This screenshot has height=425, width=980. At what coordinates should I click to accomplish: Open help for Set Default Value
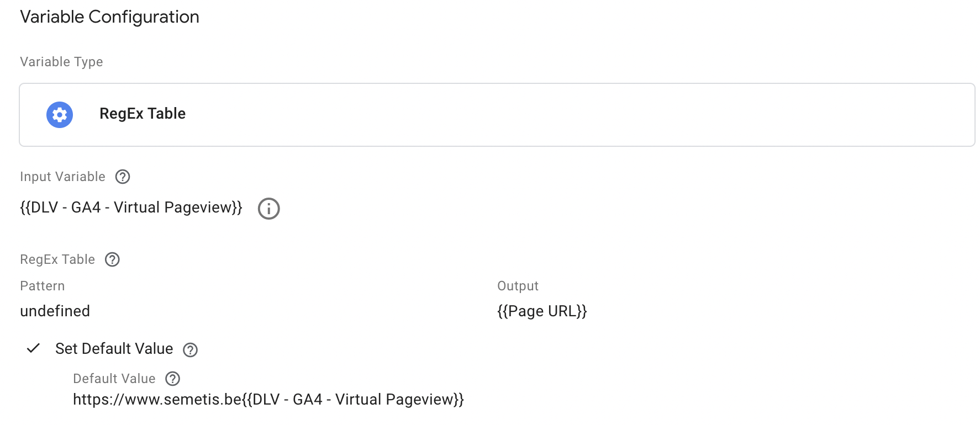pyautogui.click(x=191, y=350)
